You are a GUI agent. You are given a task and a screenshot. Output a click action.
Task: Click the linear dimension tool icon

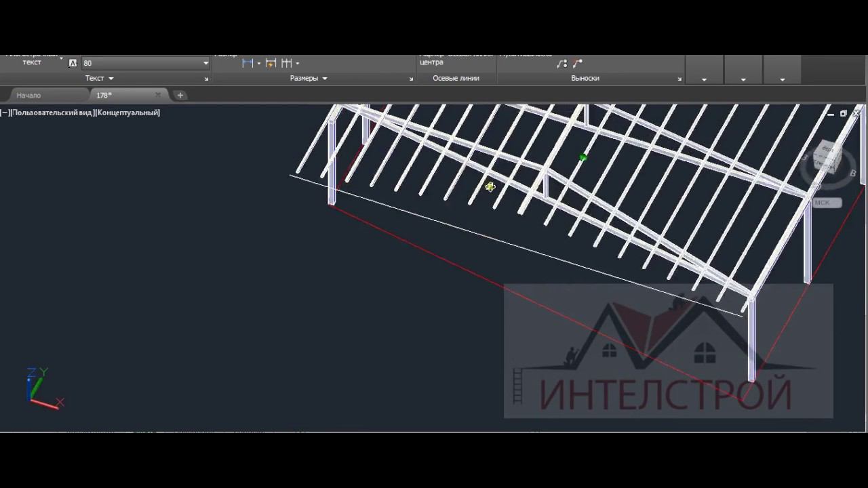coord(248,63)
